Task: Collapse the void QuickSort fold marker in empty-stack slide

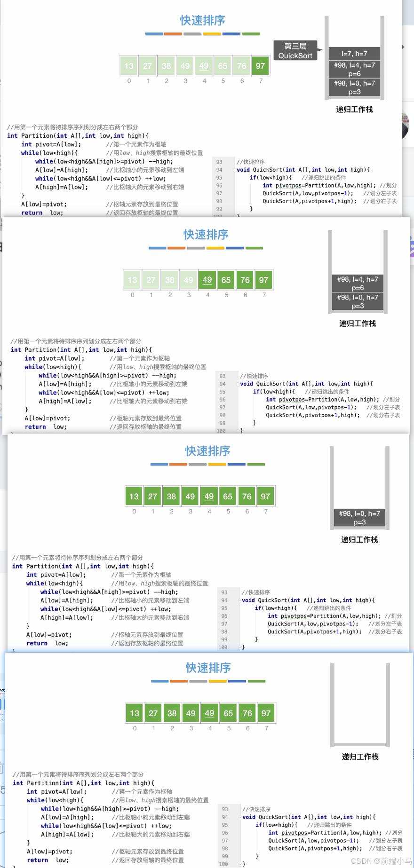Action: pyautogui.click(x=240, y=817)
